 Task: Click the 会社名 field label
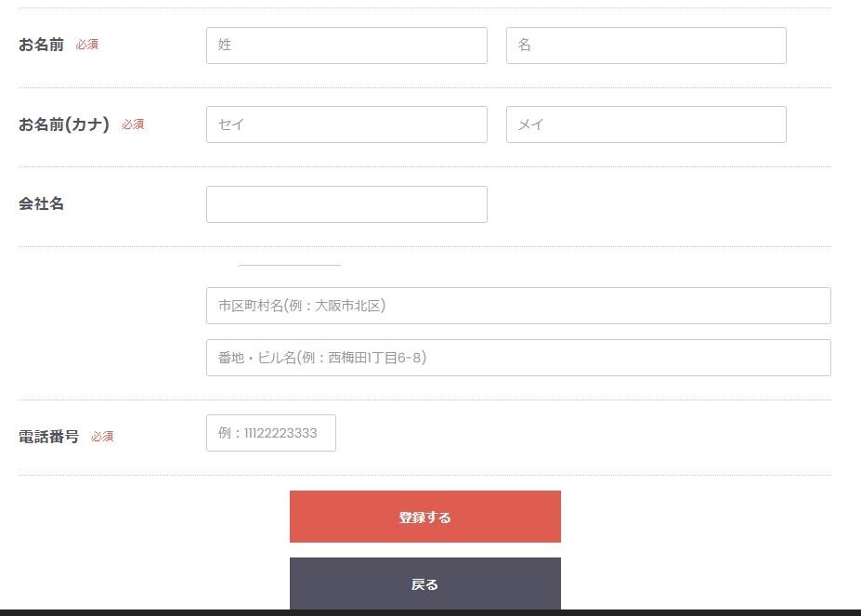[42, 204]
